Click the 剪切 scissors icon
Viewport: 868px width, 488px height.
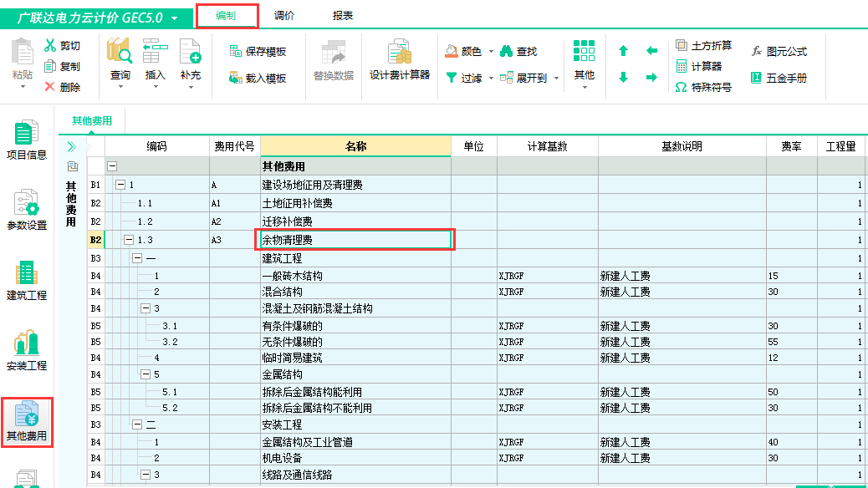coord(50,46)
